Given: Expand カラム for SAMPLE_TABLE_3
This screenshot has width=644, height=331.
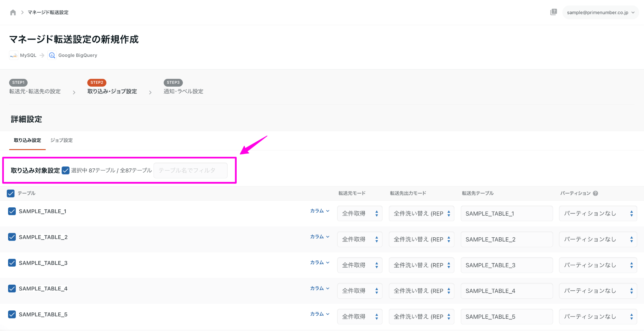Looking at the screenshot, I should point(320,262).
